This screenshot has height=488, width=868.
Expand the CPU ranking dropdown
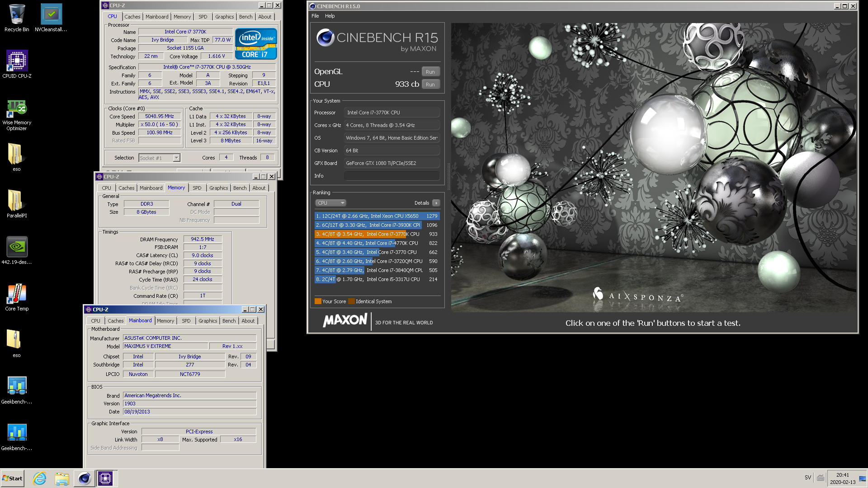[330, 203]
